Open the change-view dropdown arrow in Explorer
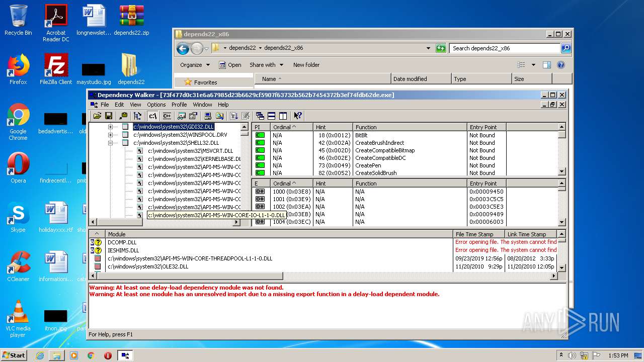 click(533, 65)
